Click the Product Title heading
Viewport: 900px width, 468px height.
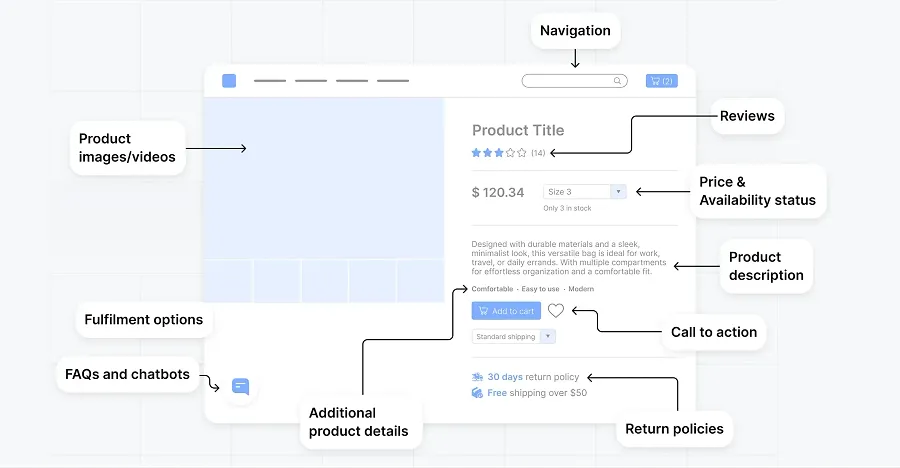point(518,130)
